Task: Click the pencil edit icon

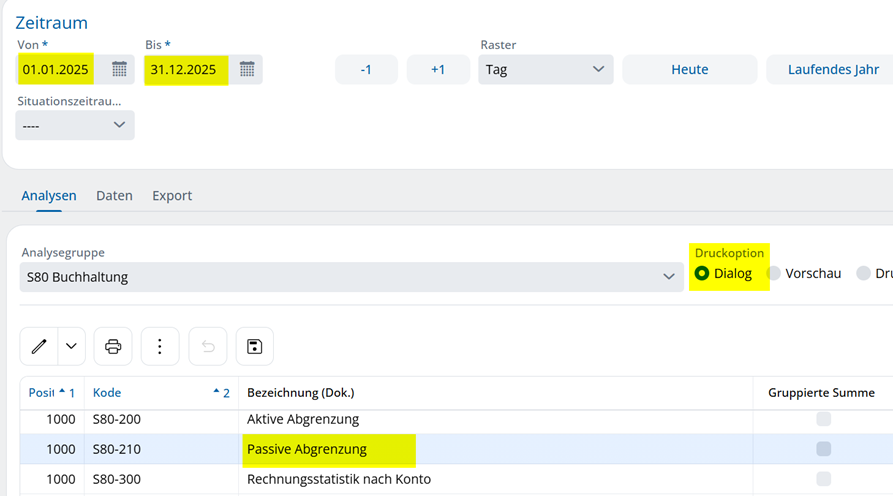Action: [x=39, y=347]
